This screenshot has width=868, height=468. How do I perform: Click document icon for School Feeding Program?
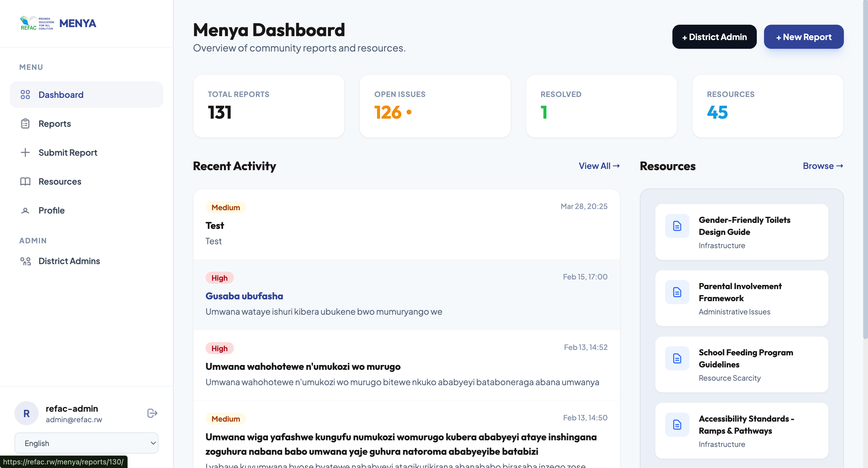677,358
